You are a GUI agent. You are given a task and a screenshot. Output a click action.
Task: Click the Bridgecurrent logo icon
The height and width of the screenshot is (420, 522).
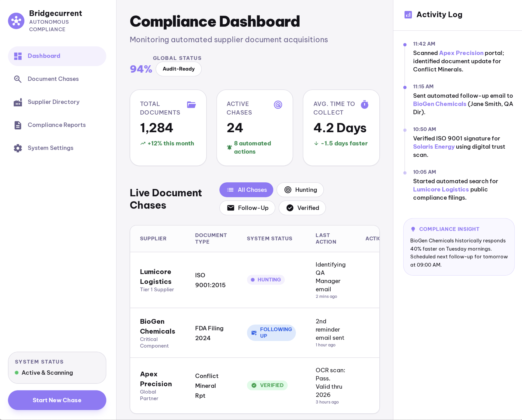click(x=16, y=21)
